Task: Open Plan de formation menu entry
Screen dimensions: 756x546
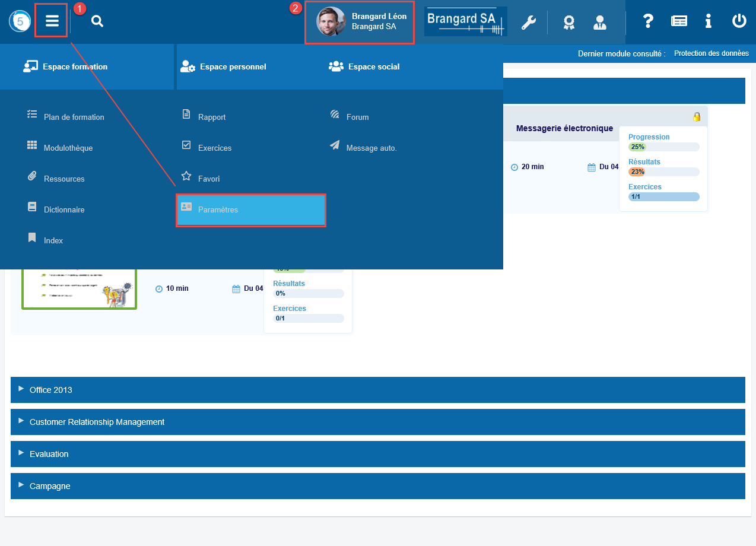Action: [x=74, y=117]
